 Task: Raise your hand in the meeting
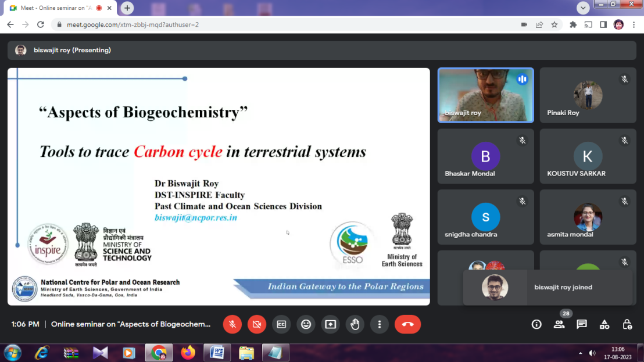(x=355, y=324)
